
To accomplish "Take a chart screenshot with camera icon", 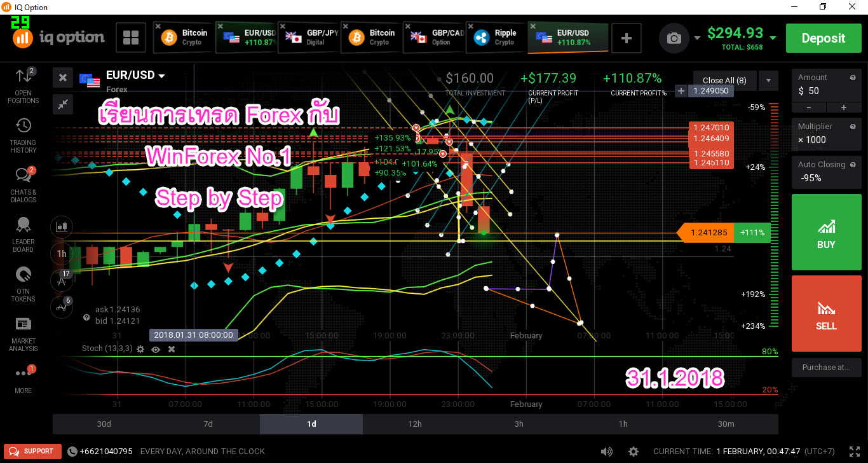I will (x=674, y=38).
